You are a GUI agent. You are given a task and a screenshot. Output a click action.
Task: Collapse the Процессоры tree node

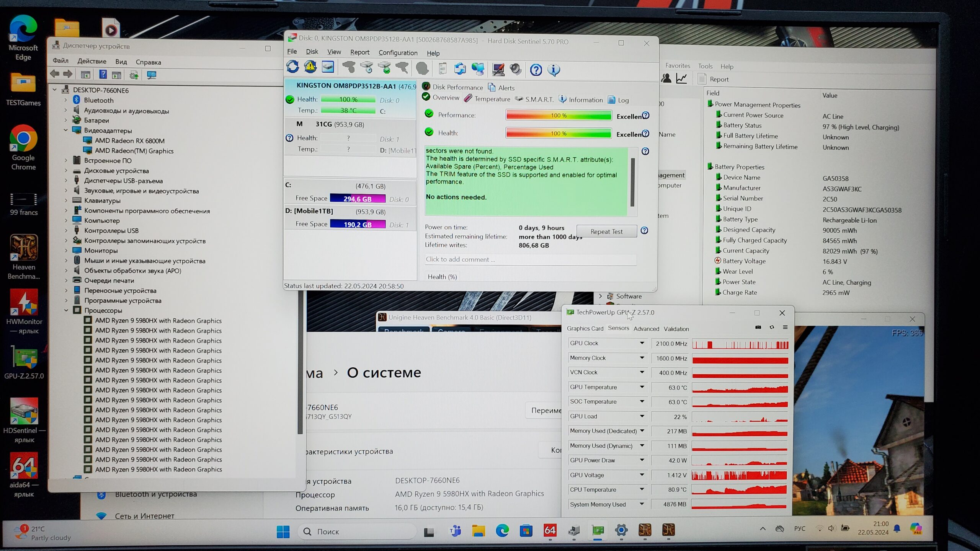click(66, 310)
